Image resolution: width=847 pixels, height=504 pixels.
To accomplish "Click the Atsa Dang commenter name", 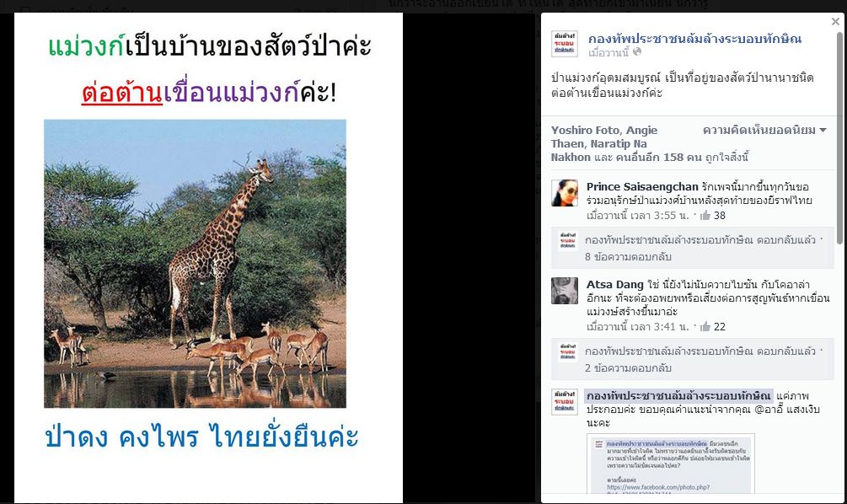I will point(614,285).
